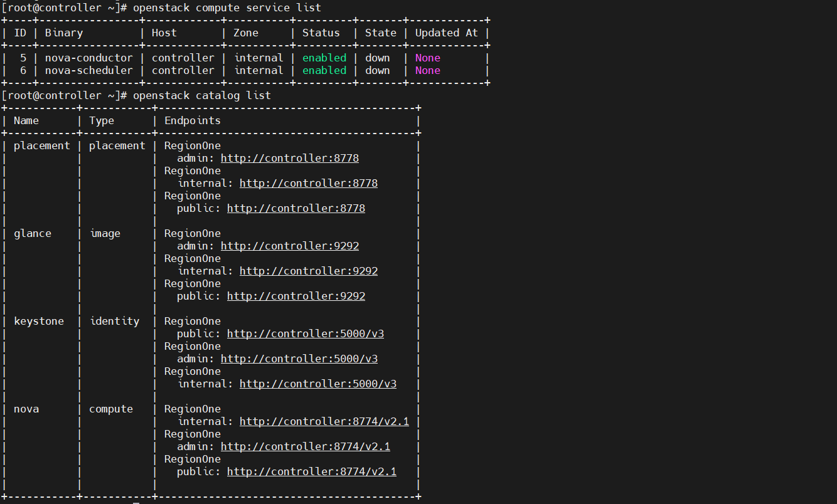837x504 pixels.
Task: Open the glance admin endpoint link
Action: coord(289,246)
